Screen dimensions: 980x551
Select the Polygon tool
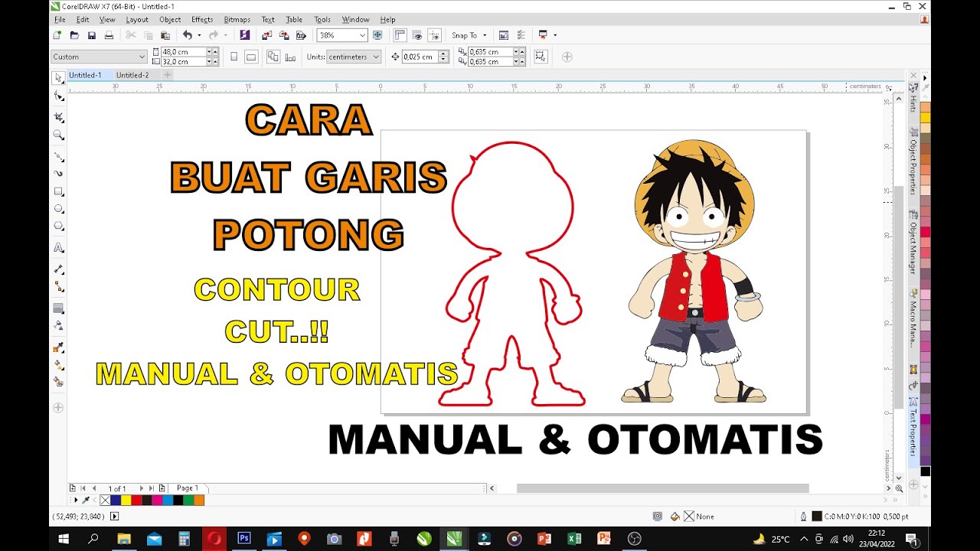click(x=59, y=227)
